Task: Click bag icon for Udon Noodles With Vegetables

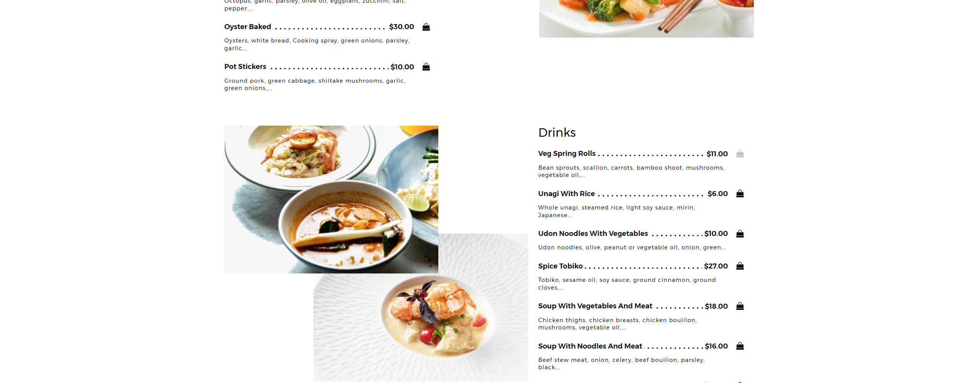Action: 740,234
